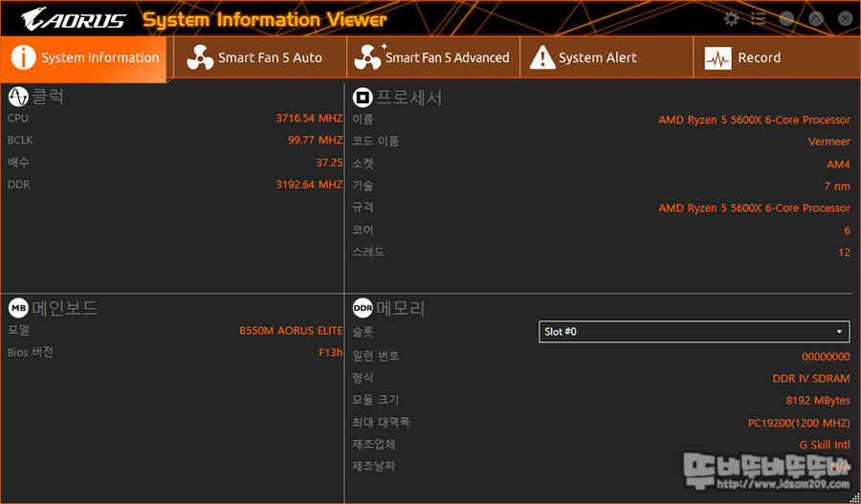Click the 스레드 label
The width and height of the screenshot is (861, 504).
[368, 252]
